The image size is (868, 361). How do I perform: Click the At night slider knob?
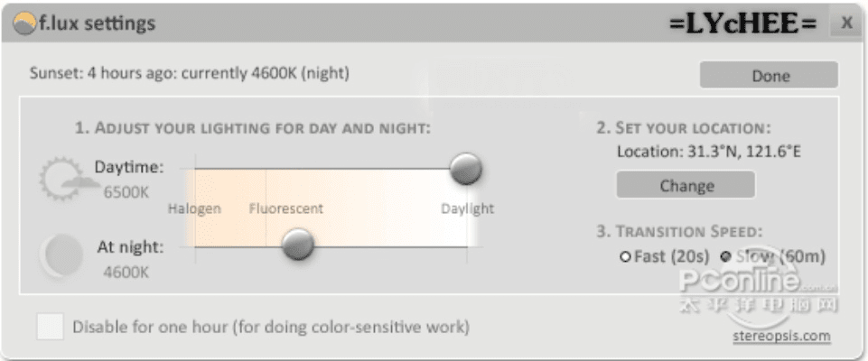[297, 243]
